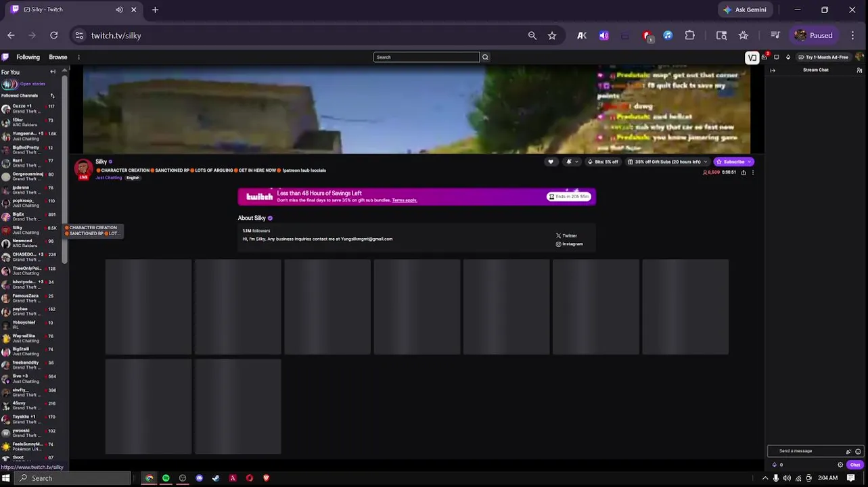
Task: Collapse the Stream Chat panel
Action: point(773,70)
